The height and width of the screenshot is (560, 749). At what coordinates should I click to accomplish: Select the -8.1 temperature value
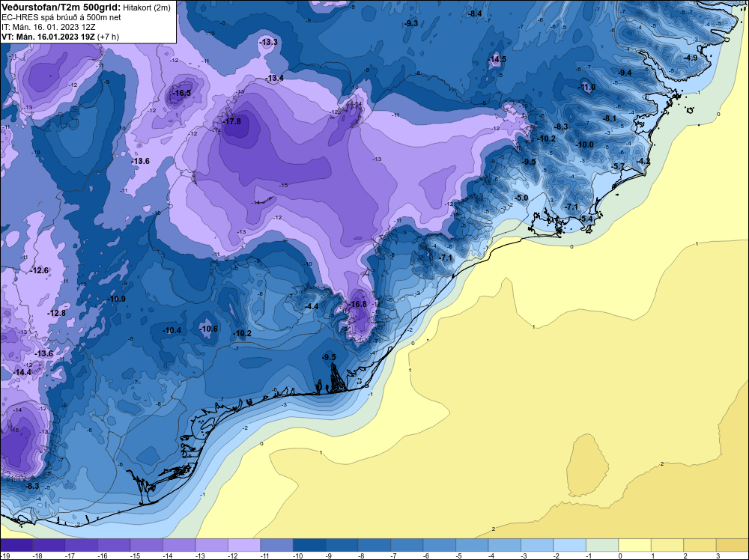pyautogui.click(x=610, y=118)
